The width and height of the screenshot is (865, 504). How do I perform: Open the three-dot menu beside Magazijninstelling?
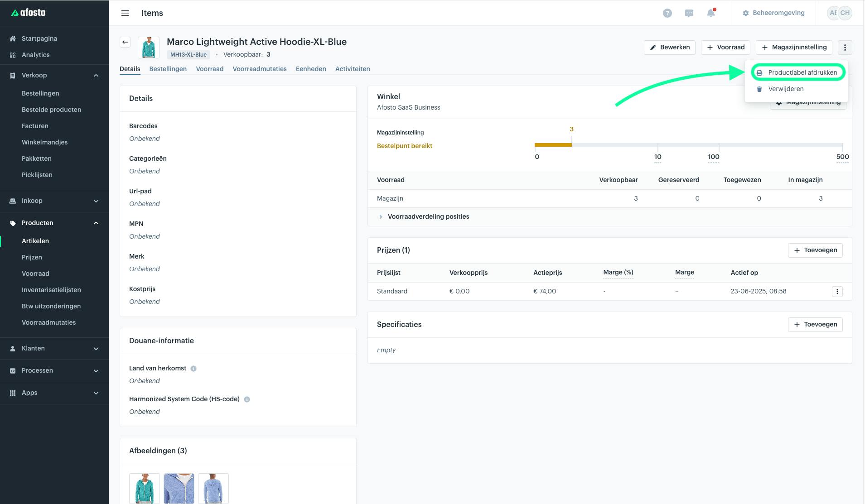click(845, 48)
